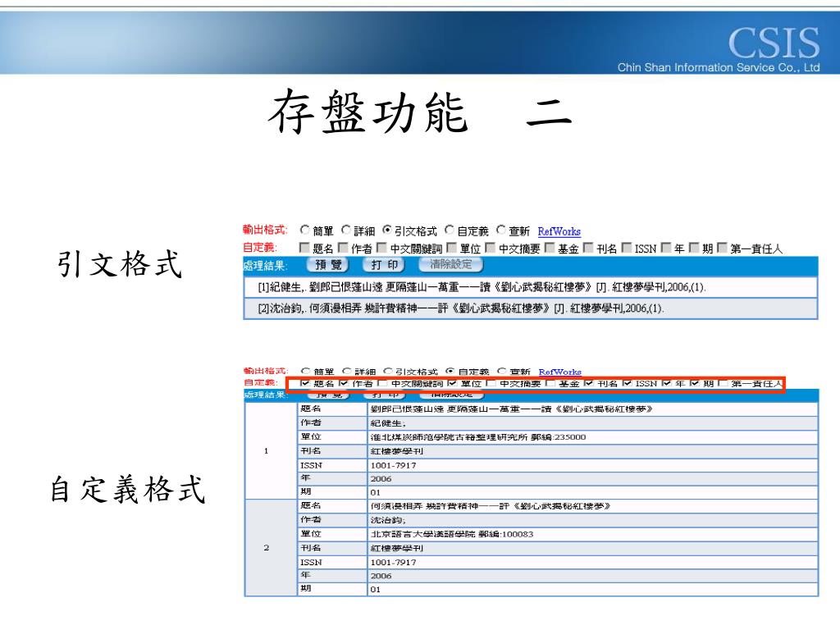Check 中文摘要 checkbox in upper panel

(491, 248)
